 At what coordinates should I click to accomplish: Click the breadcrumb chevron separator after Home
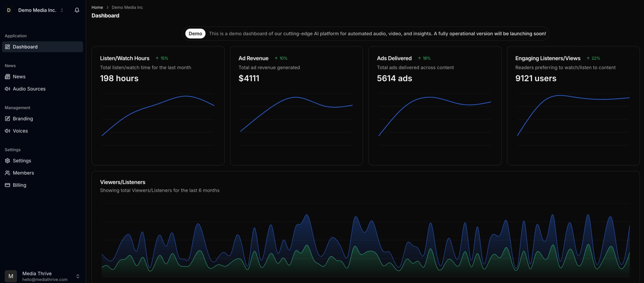pyautogui.click(x=107, y=7)
